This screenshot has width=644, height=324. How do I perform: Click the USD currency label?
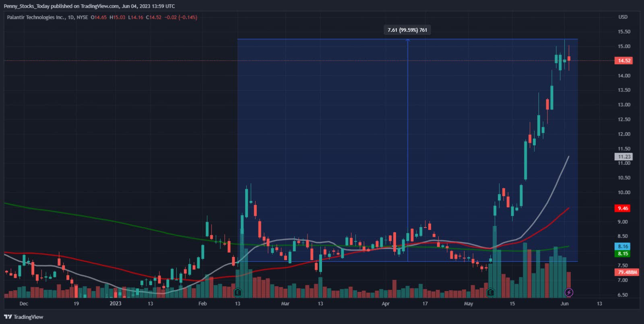point(623,17)
